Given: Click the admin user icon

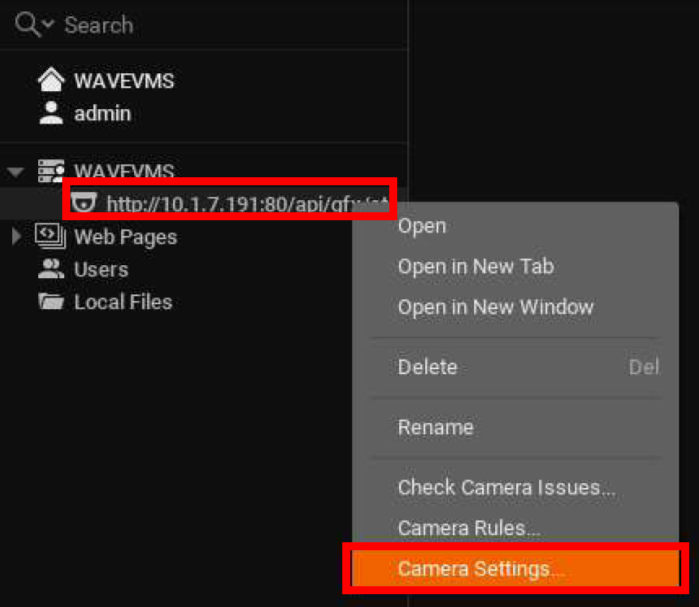Looking at the screenshot, I should (50, 113).
